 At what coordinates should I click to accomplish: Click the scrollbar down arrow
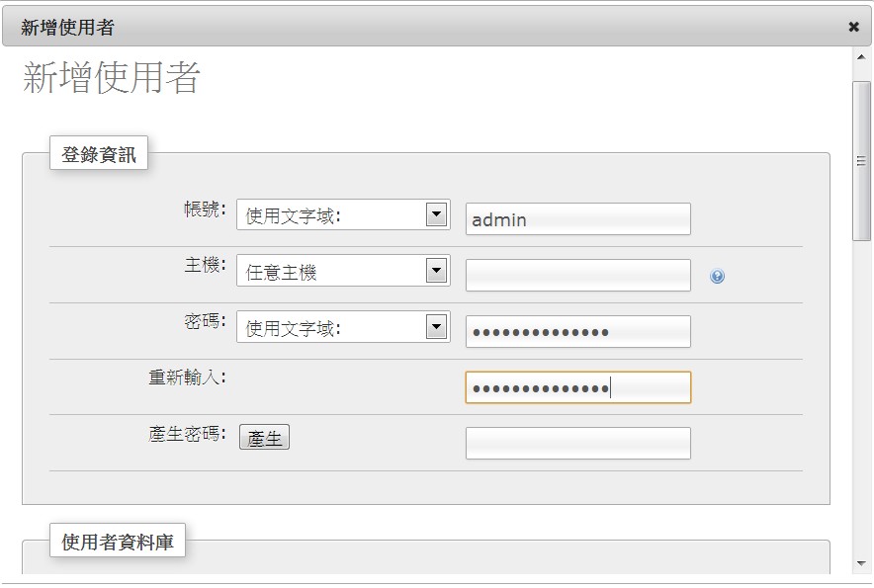[860, 563]
